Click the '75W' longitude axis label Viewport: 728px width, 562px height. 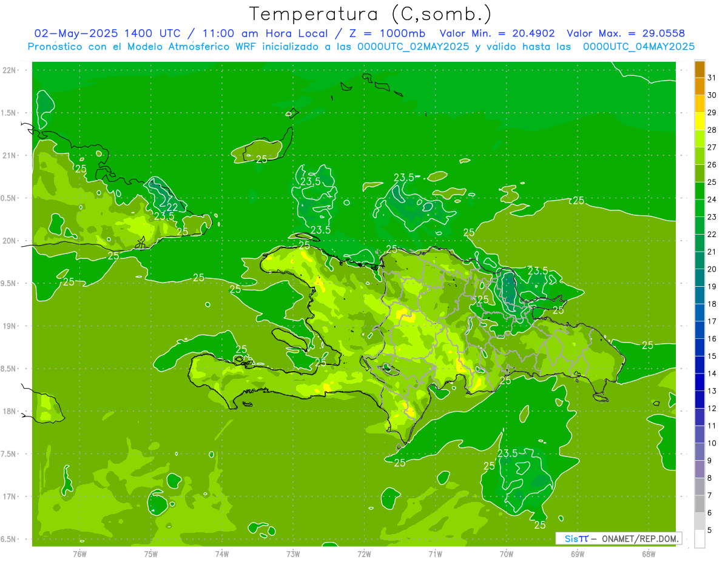pyautogui.click(x=151, y=554)
